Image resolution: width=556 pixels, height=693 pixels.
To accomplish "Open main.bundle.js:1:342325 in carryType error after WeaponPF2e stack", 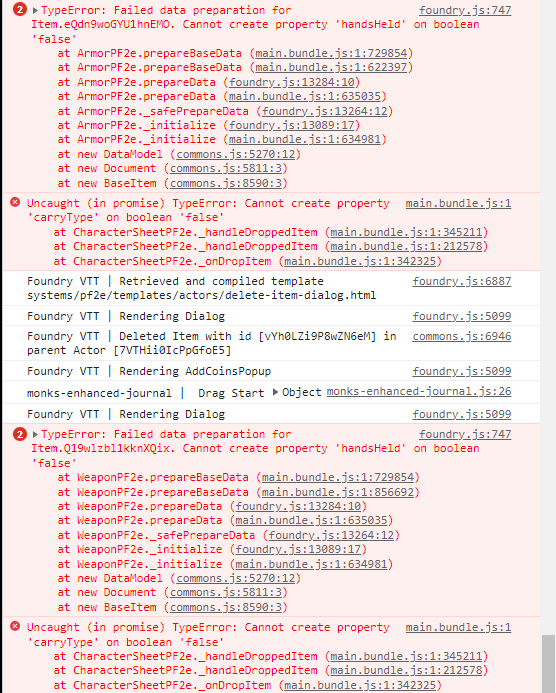I will (x=360, y=685).
